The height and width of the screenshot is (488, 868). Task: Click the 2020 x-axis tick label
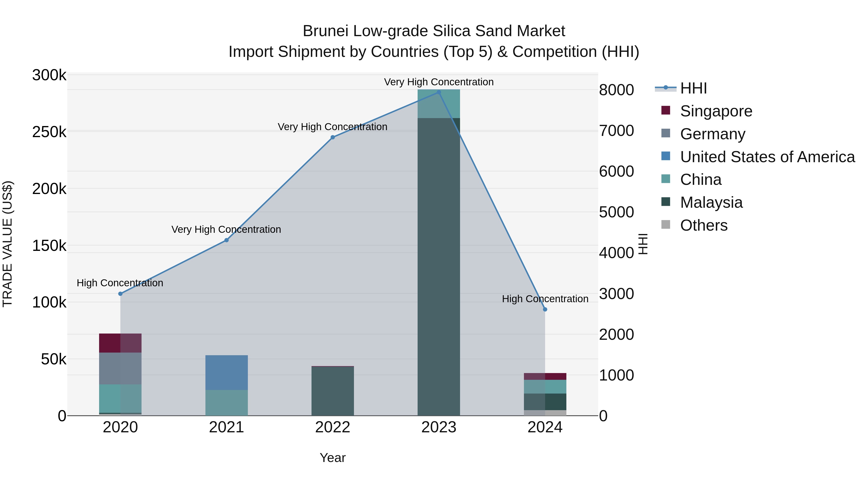(x=120, y=427)
